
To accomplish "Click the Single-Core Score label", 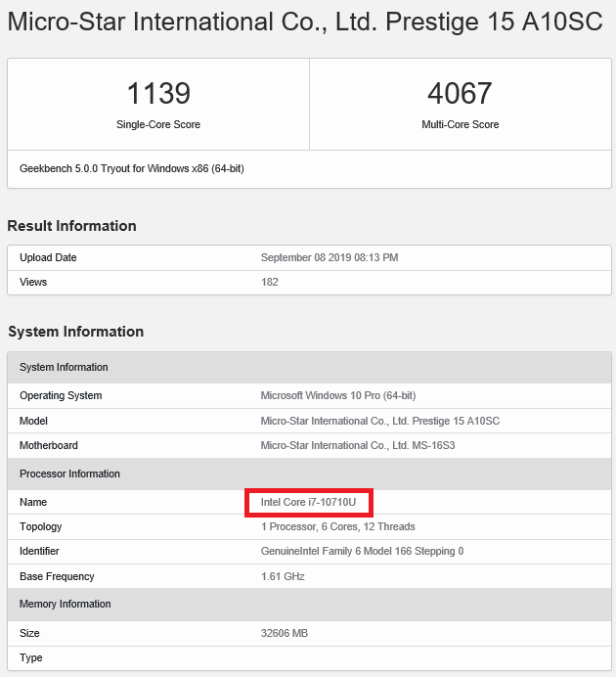I will point(158,125).
